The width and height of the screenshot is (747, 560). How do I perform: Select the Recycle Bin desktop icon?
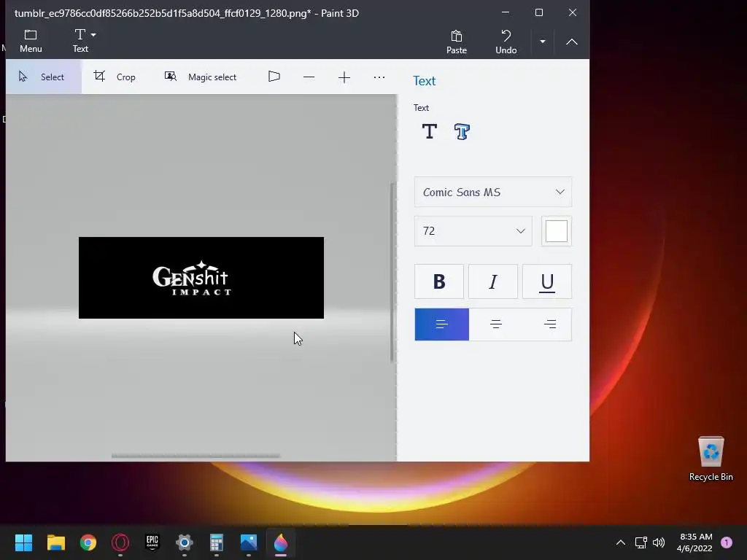[x=711, y=459]
